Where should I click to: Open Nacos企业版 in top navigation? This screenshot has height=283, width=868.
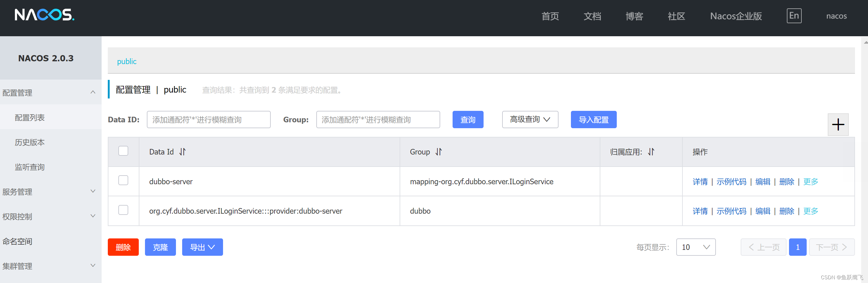[736, 16]
